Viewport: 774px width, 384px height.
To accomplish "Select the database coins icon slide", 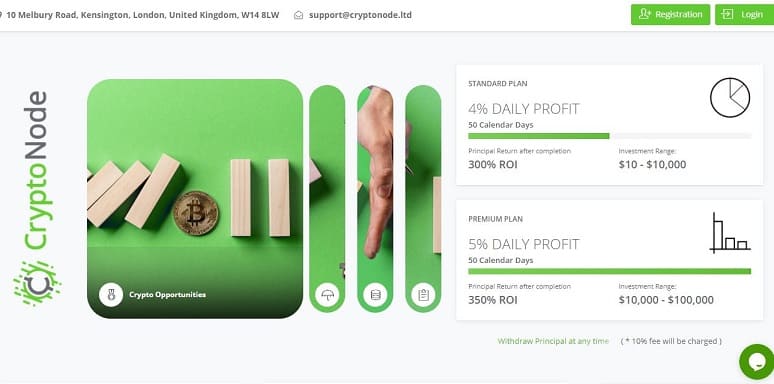I will (x=375, y=295).
